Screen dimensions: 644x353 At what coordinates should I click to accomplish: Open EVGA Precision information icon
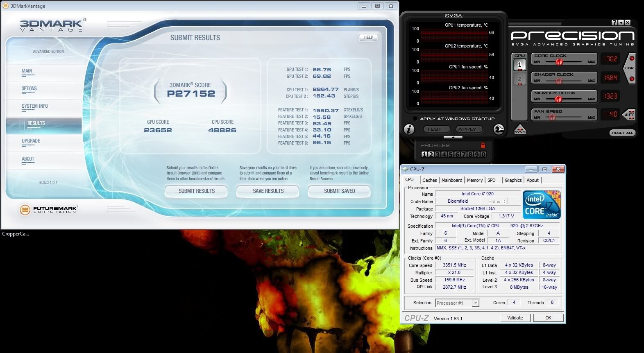pyautogui.click(x=409, y=129)
